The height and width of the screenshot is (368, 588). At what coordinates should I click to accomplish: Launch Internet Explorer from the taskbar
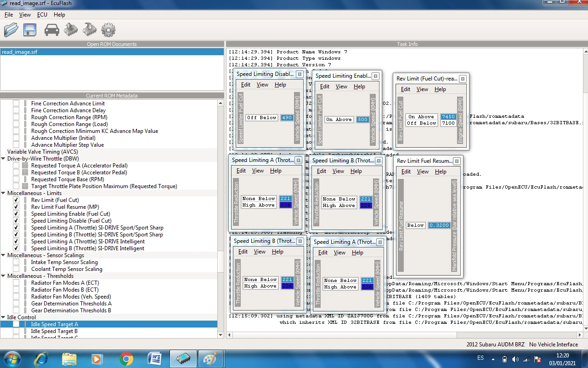tap(41, 359)
